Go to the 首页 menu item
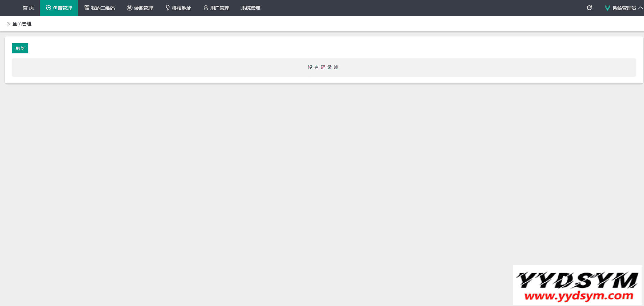644x306 pixels. coord(28,8)
